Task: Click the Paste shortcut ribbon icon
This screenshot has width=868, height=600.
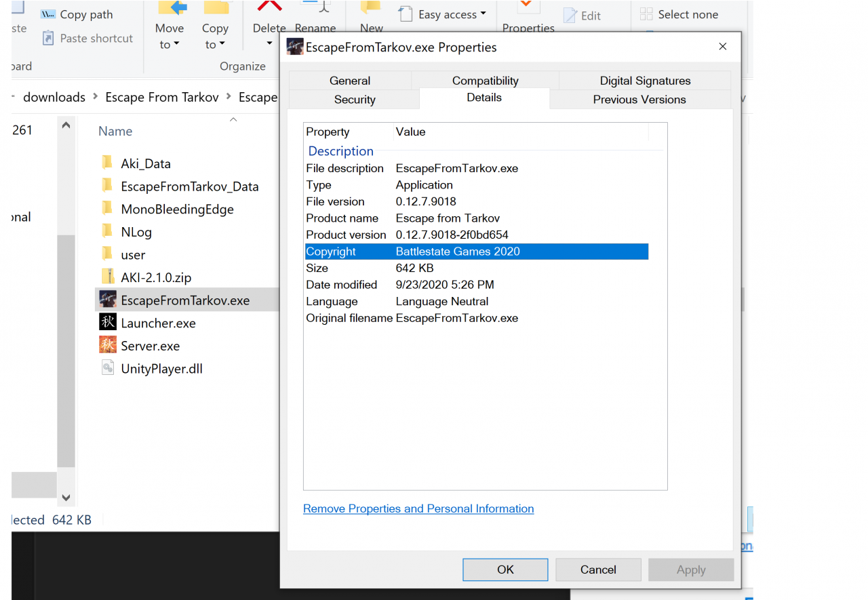Action: coord(48,38)
